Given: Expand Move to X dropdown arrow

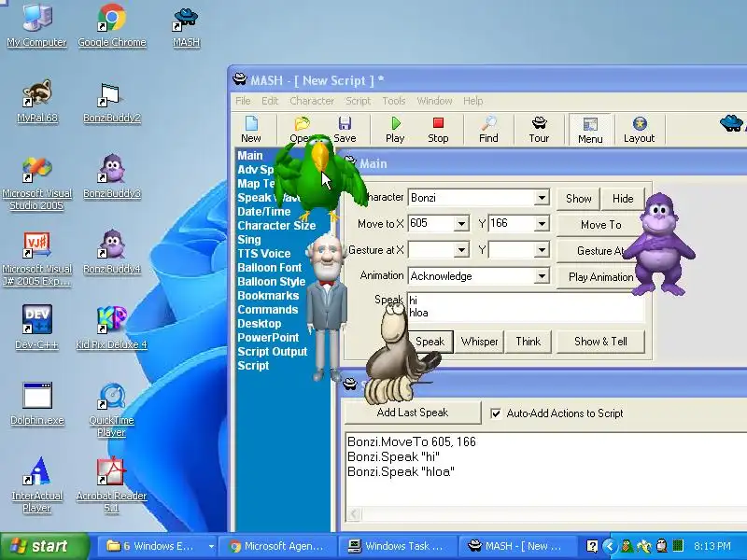Looking at the screenshot, I should pos(461,224).
